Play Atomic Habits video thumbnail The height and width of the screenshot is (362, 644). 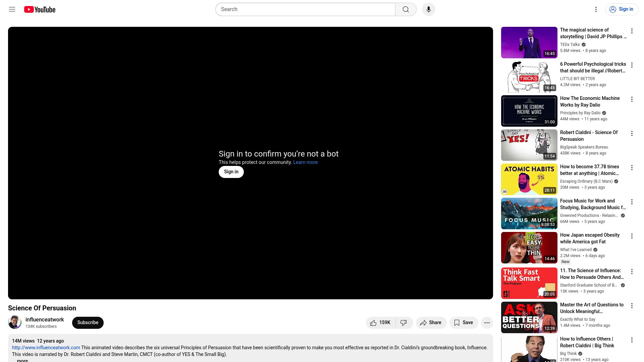(x=529, y=179)
